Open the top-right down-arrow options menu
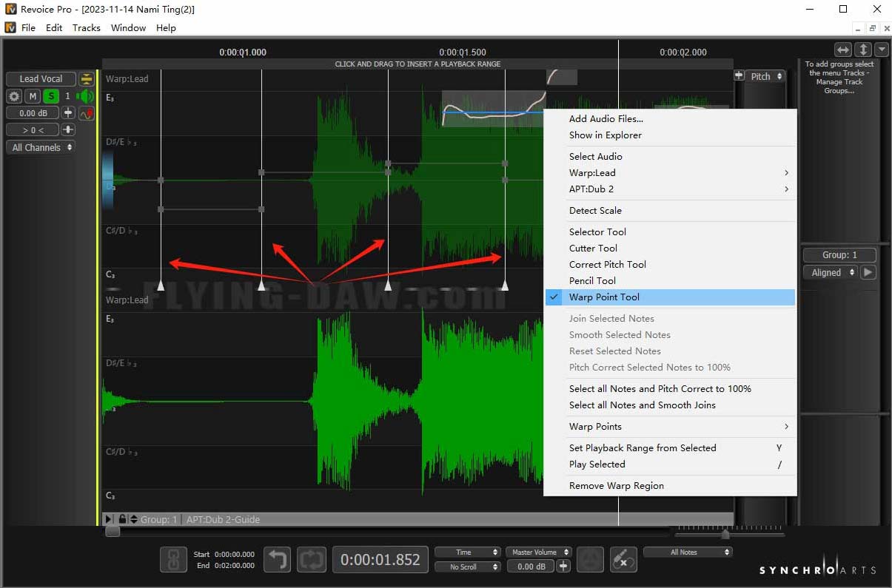Screen dimensions: 892x588 (x=881, y=50)
